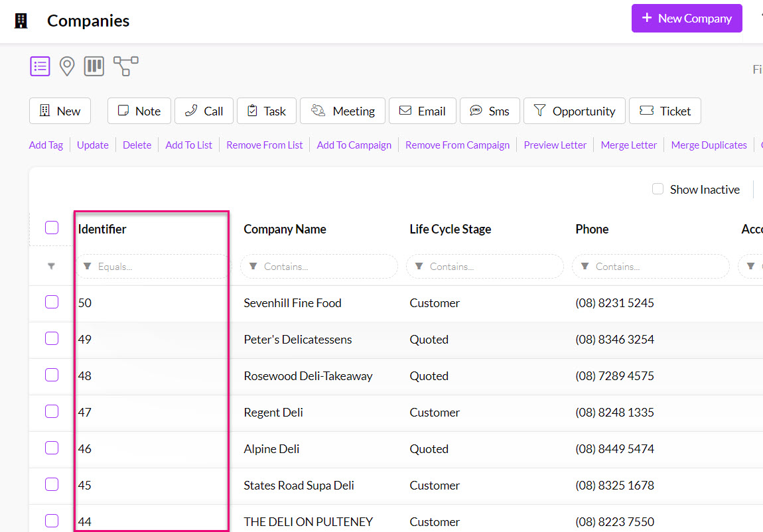Open filter operator funnel in Identifier filter
The width and height of the screenshot is (763, 532).
coord(87,266)
